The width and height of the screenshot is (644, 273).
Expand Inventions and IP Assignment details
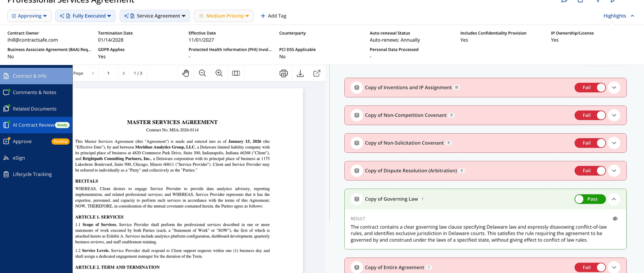click(x=614, y=87)
